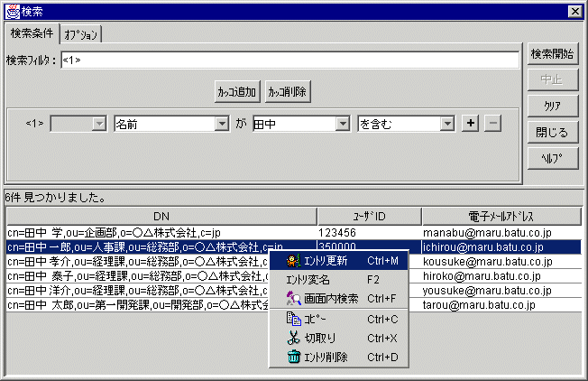This screenshot has height=381, width=588.
Task: Click the カッコ追加 button
Action: tap(237, 91)
